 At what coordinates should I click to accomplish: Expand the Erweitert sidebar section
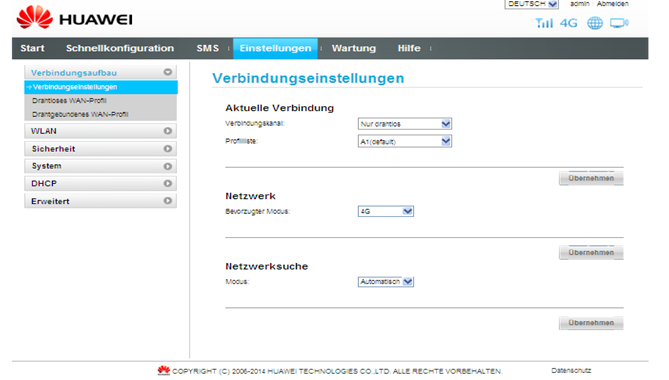click(100, 201)
